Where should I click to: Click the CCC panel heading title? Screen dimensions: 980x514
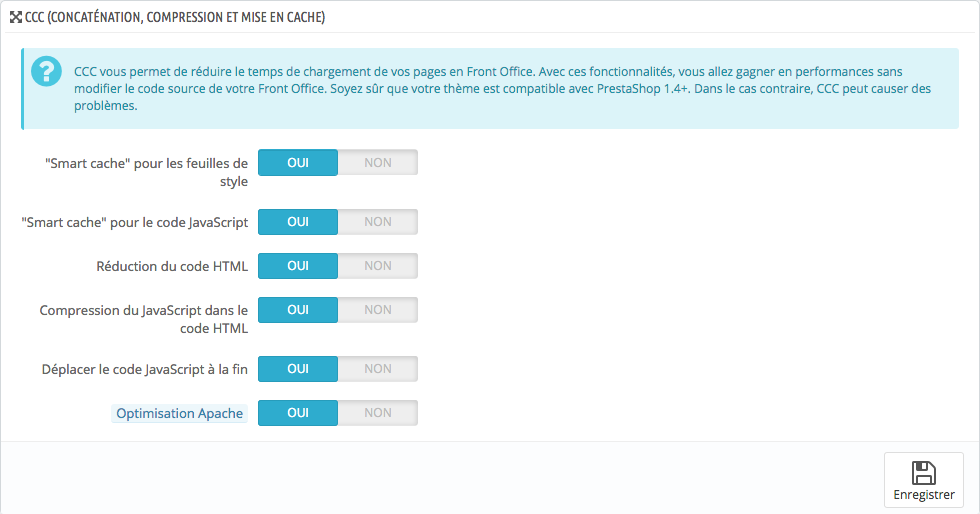[175, 18]
